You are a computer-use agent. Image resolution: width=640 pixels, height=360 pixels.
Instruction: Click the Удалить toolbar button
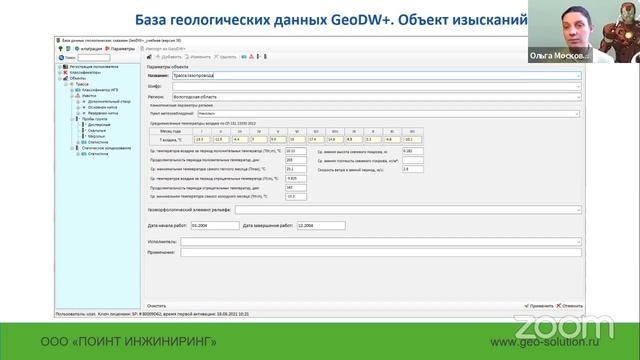click(x=225, y=57)
